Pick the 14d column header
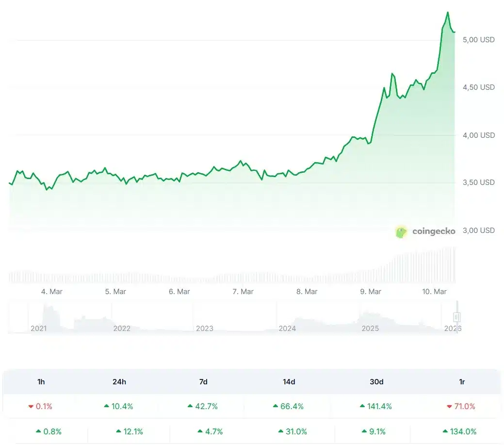The width and height of the screenshot is (504, 445). (x=289, y=382)
